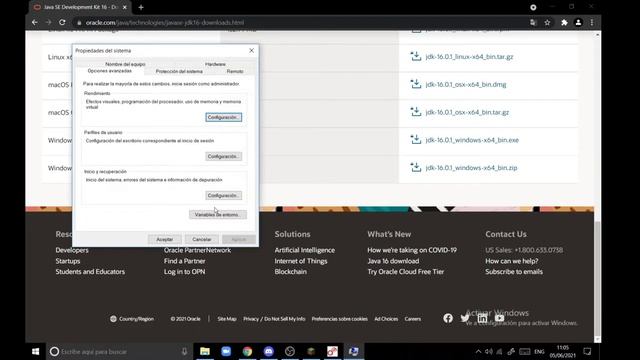The width and height of the screenshot is (640, 360).
Task: Go back in the Chrome browser
Action: click(35, 22)
